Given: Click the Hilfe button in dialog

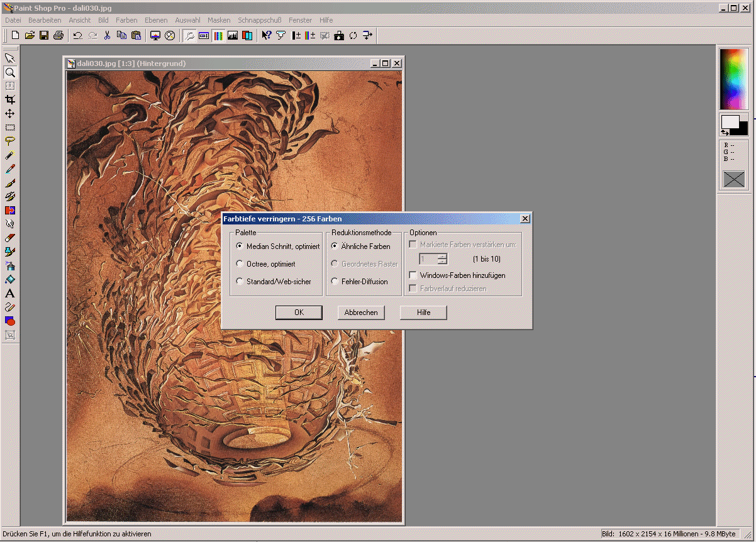Looking at the screenshot, I should pos(423,312).
